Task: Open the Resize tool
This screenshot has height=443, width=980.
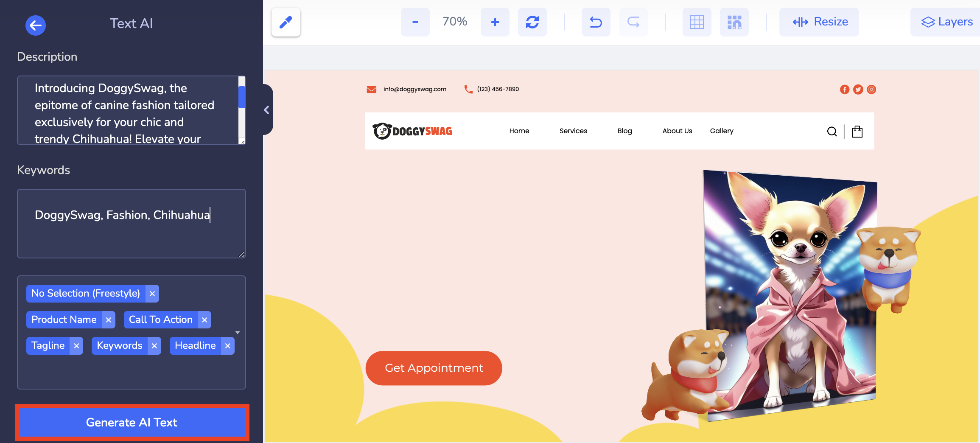Action: (819, 22)
